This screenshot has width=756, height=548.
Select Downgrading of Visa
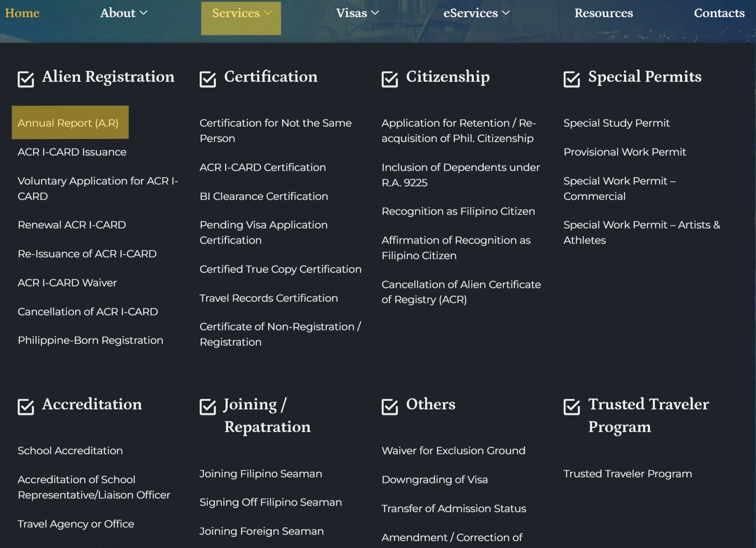coord(435,480)
